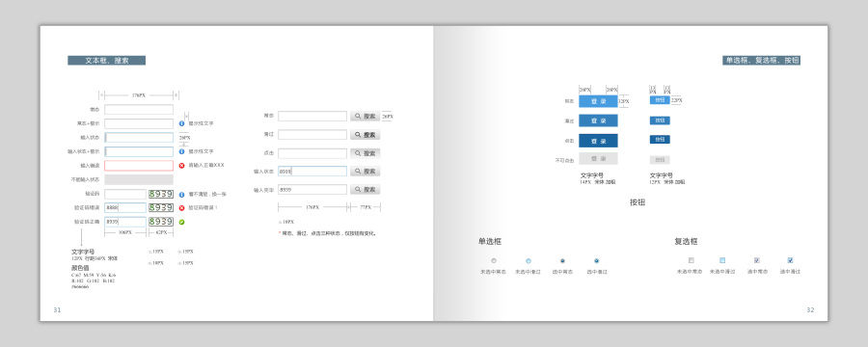The height and width of the screenshot is (347, 868).
Task: Click the info icon in the 输入状态+提示 row
Action: (181, 151)
